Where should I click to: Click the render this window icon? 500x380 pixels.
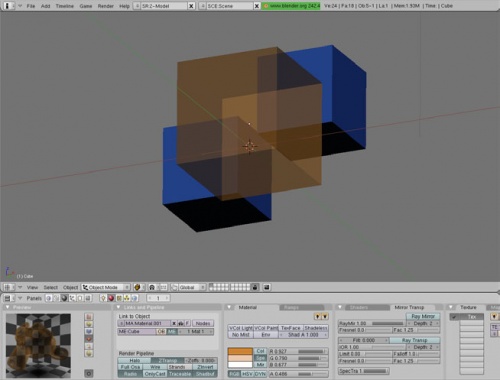click(x=267, y=287)
